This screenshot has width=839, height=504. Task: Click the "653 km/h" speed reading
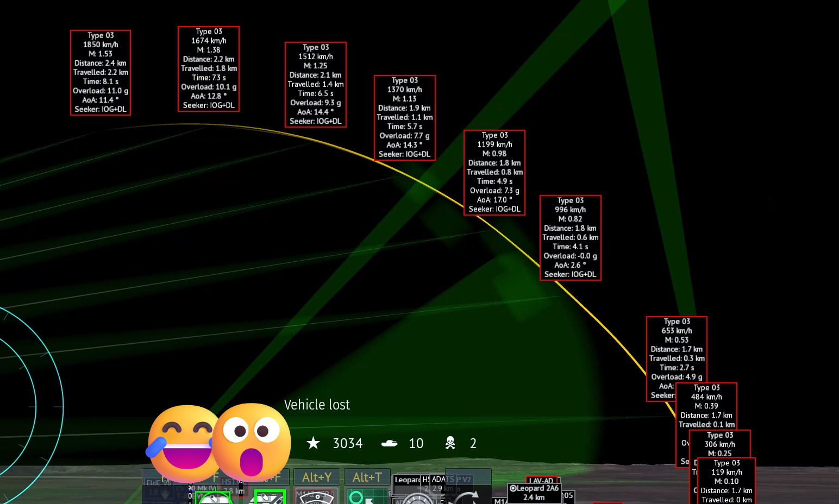pyautogui.click(x=677, y=331)
